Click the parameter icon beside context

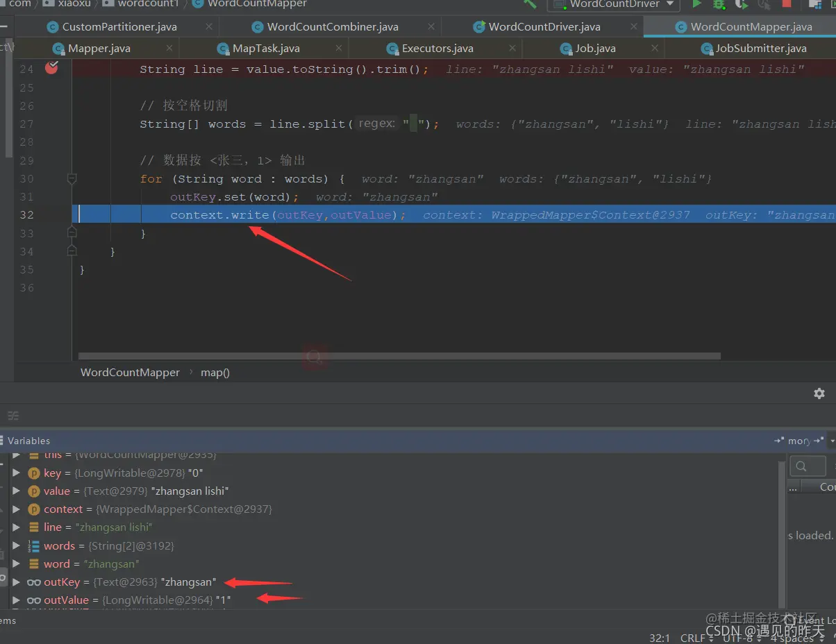coord(33,509)
